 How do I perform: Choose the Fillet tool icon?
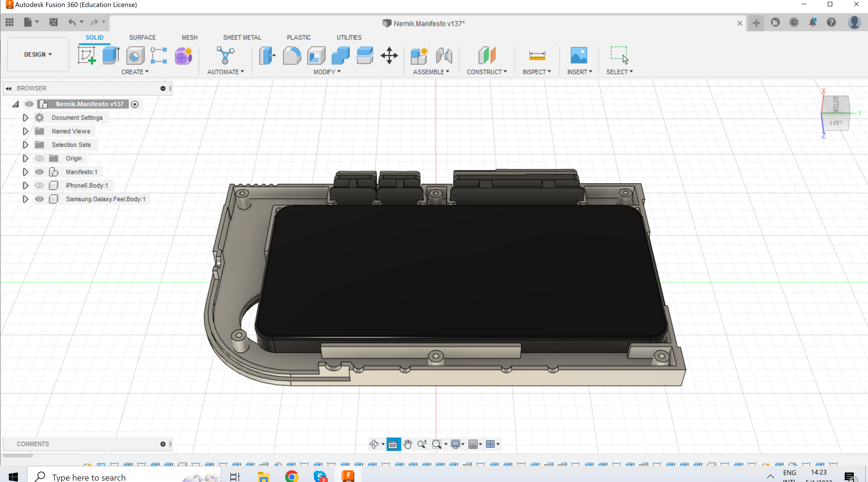[292, 55]
